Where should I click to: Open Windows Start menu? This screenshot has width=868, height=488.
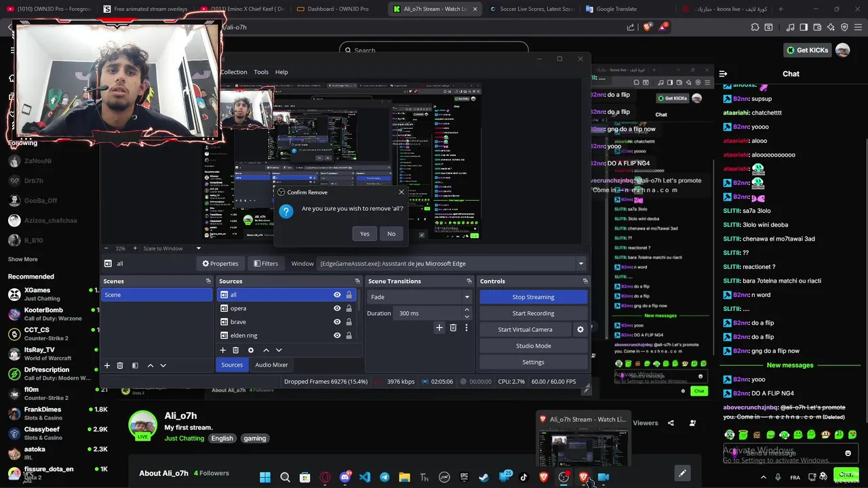pos(265,477)
